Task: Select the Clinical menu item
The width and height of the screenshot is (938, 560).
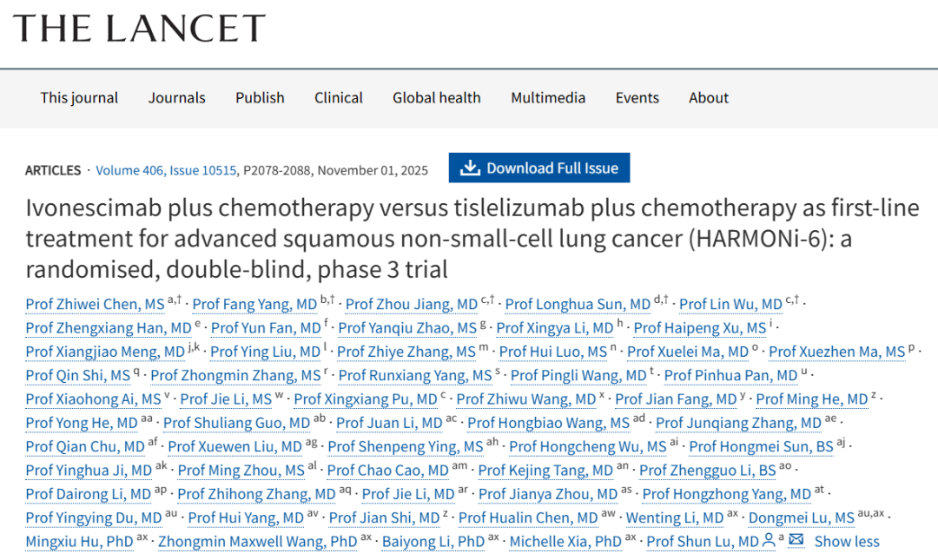Action: pos(339,98)
